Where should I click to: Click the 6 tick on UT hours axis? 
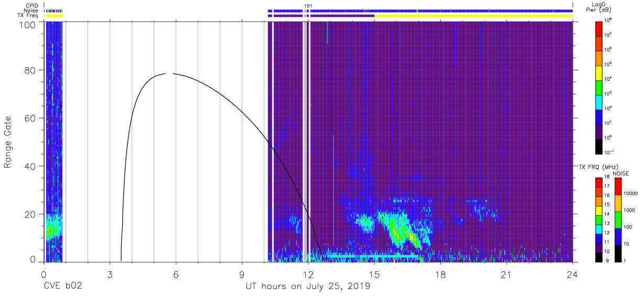click(x=176, y=274)
